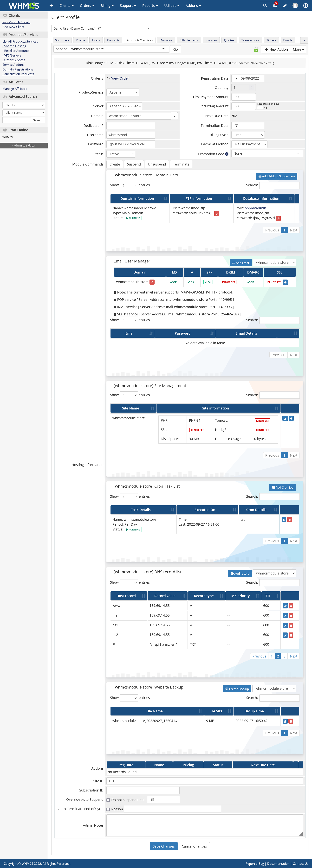Viewport: 312px width, 868px height.
Task: Click Save Changes button
Action: coord(163,846)
